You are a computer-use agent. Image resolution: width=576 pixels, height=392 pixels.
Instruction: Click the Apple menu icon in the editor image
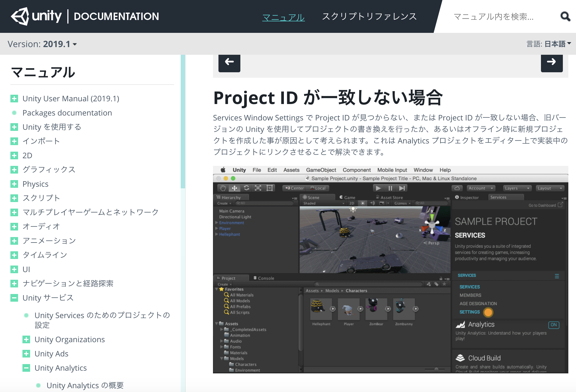click(x=223, y=170)
